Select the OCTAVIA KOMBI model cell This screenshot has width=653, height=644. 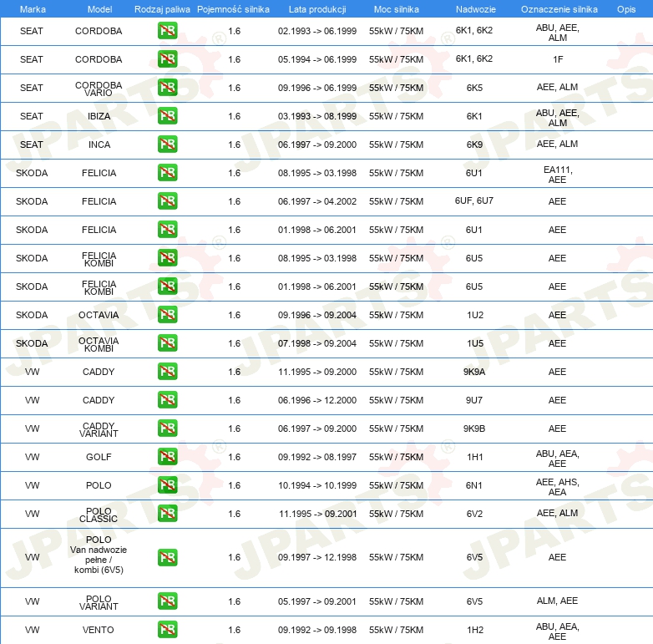coord(99,344)
